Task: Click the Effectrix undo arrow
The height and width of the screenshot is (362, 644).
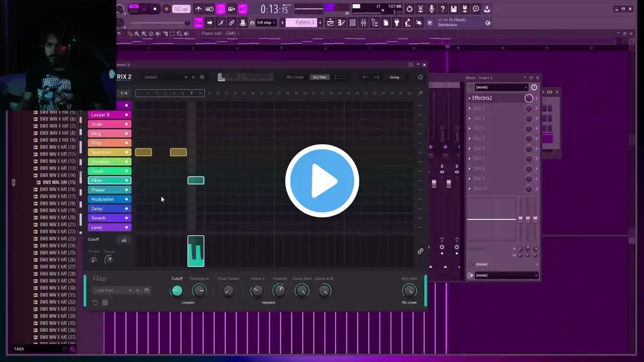Action: 365,77
